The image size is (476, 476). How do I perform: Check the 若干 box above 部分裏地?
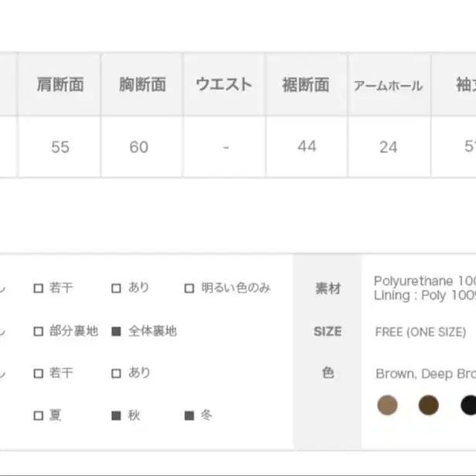click(38, 289)
